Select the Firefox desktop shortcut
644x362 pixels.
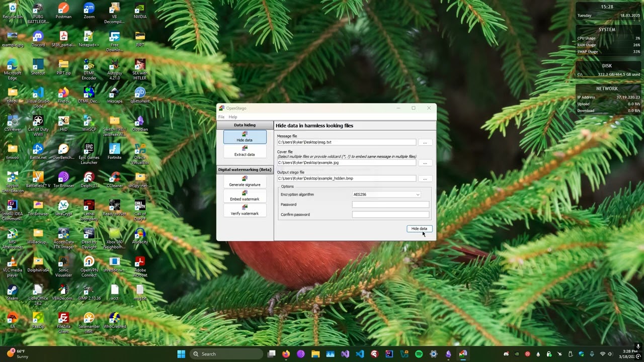click(x=63, y=96)
